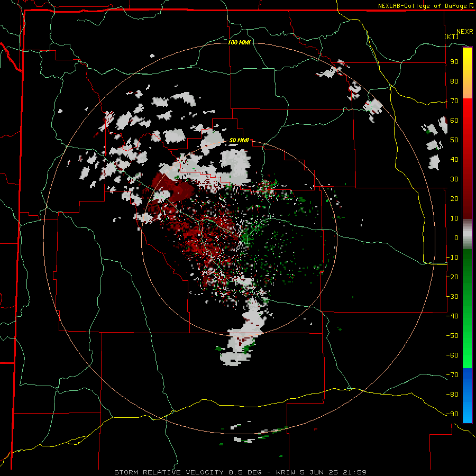Click the 70 value on velocity scale
This screenshot has height=476, width=476.
tap(454, 101)
